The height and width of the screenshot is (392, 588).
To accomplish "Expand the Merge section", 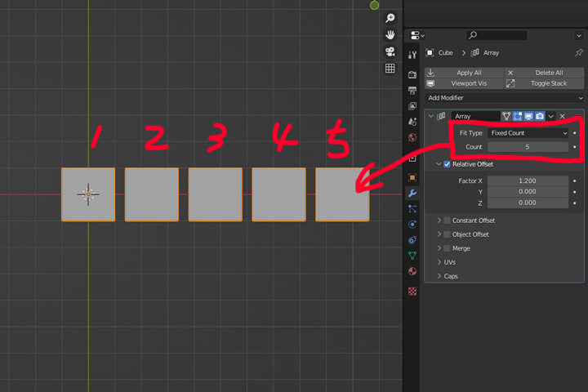I will point(439,248).
